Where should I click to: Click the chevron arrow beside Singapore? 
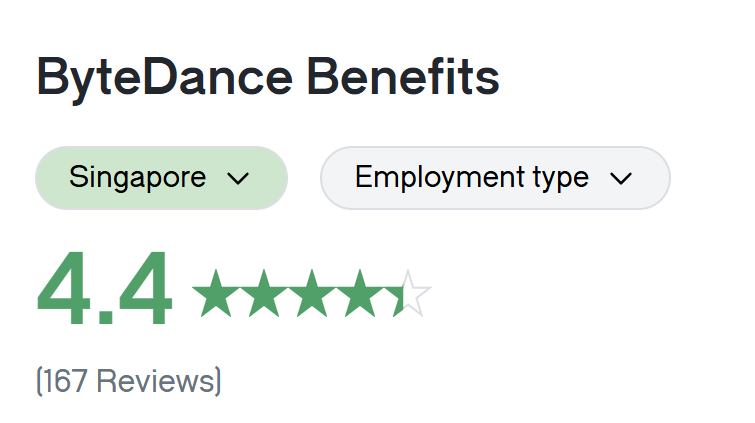pyautogui.click(x=238, y=179)
